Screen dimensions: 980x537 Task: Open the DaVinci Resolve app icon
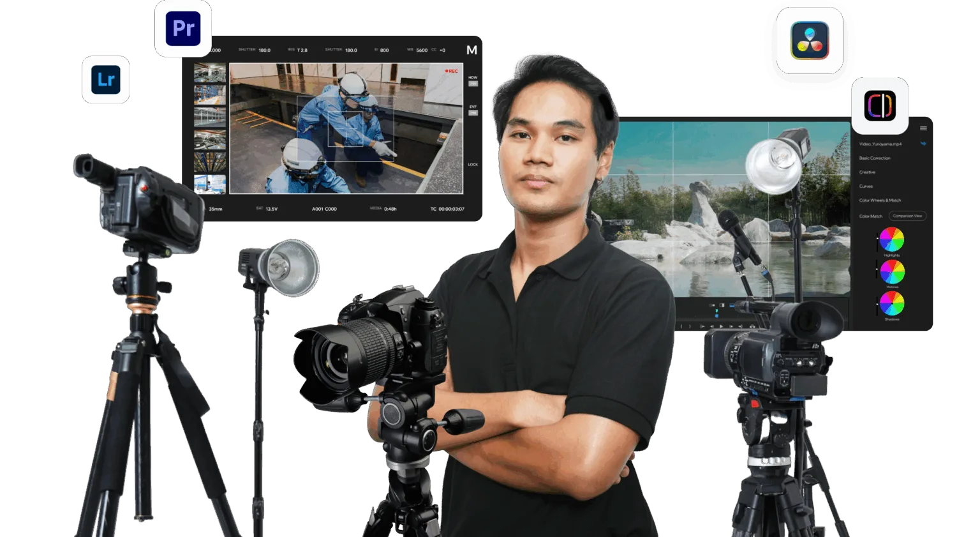(x=809, y=41)
